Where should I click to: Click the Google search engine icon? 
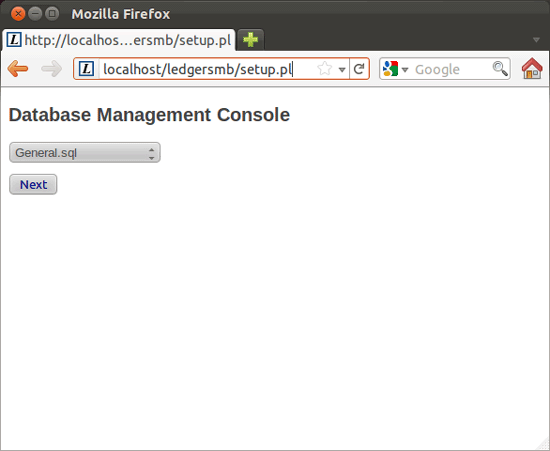pos(390,69)
